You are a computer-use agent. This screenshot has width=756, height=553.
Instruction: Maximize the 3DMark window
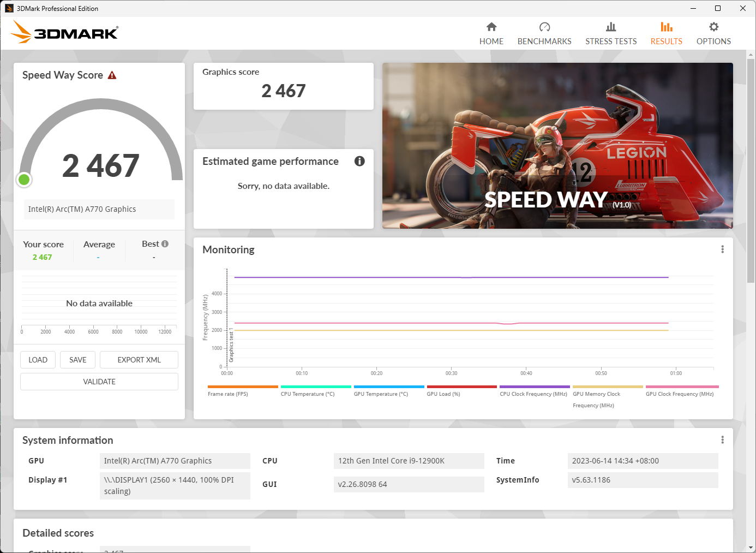(718, 8)
